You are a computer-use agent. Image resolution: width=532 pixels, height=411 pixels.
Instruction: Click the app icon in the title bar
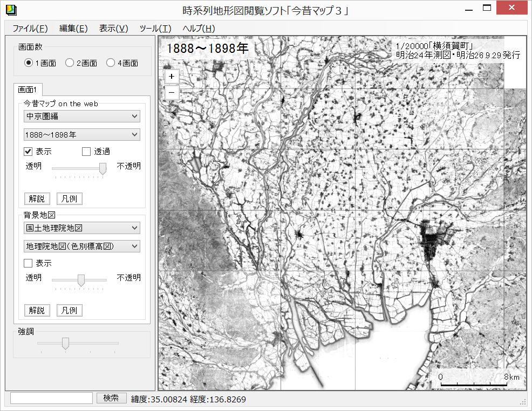pyautogui.click(x=11, y=10)
